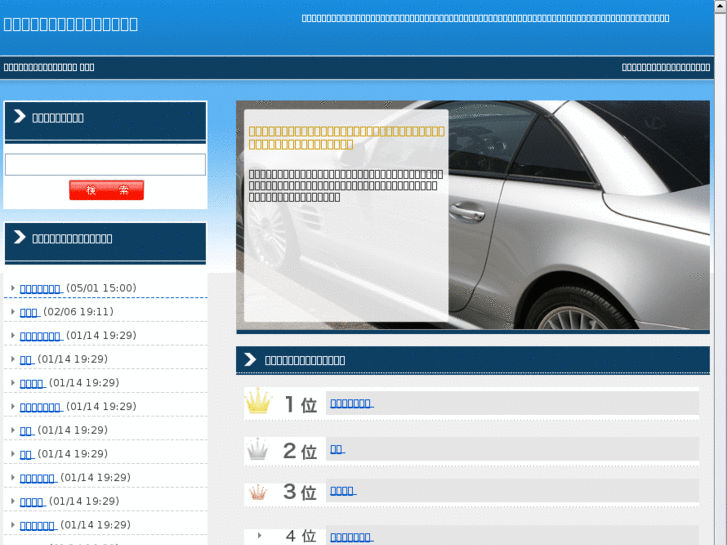
Task: Click the arrow bullet on 05/01 15:00 row
Action: click(x=13, y=288)
